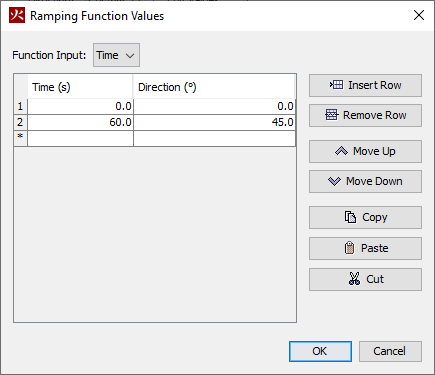Click the Move Up chevron icon
Viewport: 435px width, 375px height.
pos(341,151)
